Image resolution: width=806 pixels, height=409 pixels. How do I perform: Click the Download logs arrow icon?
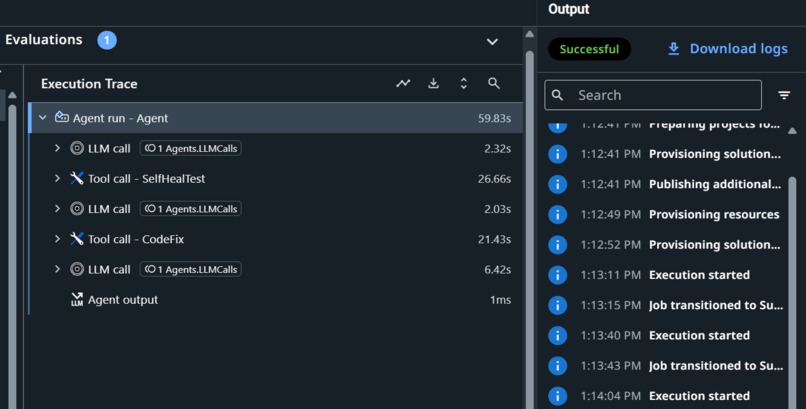pos(673,49)
